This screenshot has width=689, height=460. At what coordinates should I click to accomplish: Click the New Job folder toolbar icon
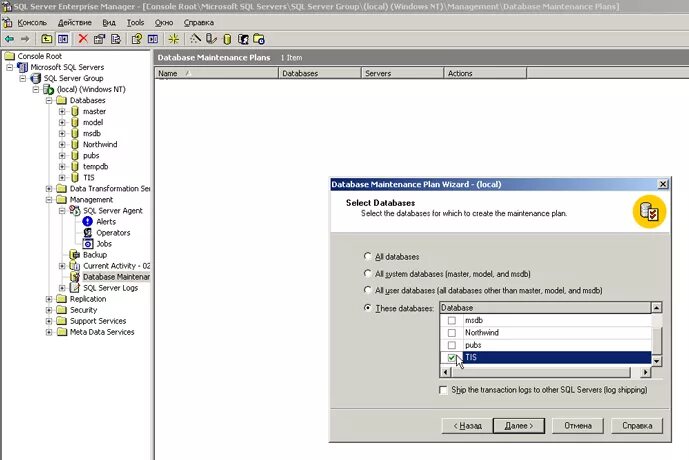(259, 39)
